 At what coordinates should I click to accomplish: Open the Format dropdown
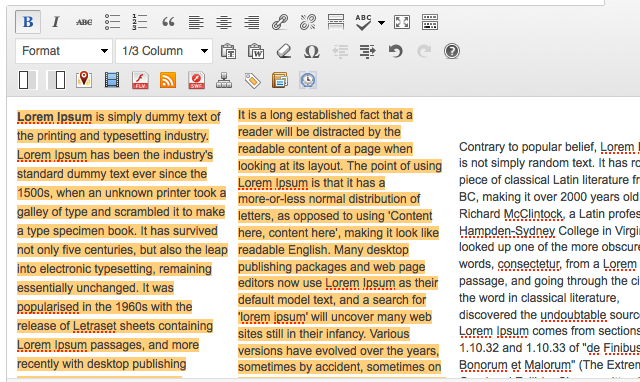click(64, 51)
